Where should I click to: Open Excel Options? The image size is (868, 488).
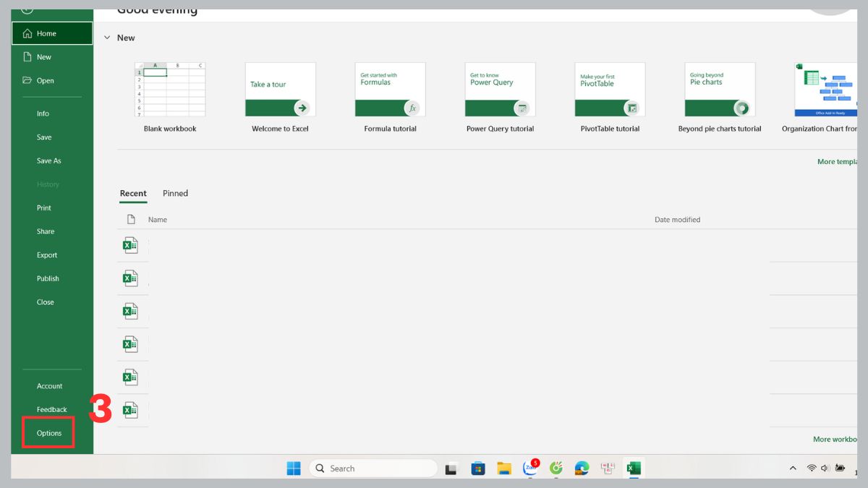click(x=49, y=433)
